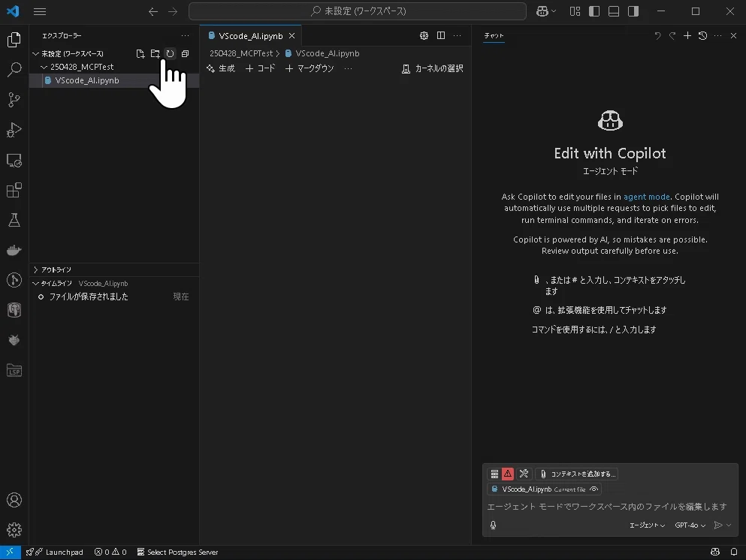The image size is (746, 560).
Task: Open explorer views more actions menu
Action: coord(185,35)
